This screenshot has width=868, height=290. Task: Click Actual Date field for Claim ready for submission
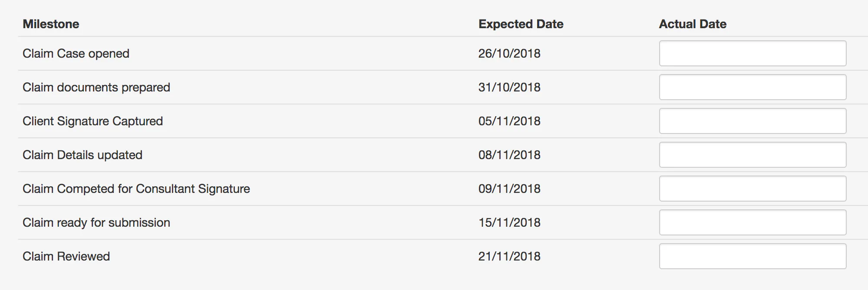(x=752, y=222)
